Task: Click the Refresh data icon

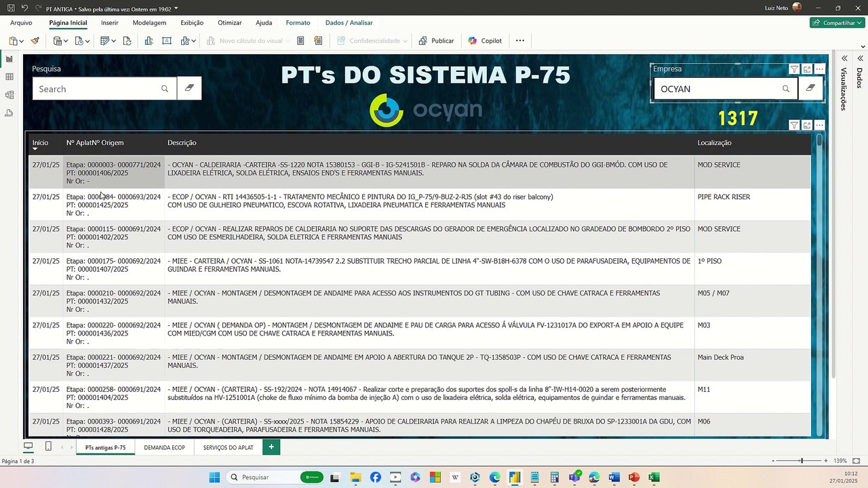Action: click(x=127, y=41)
